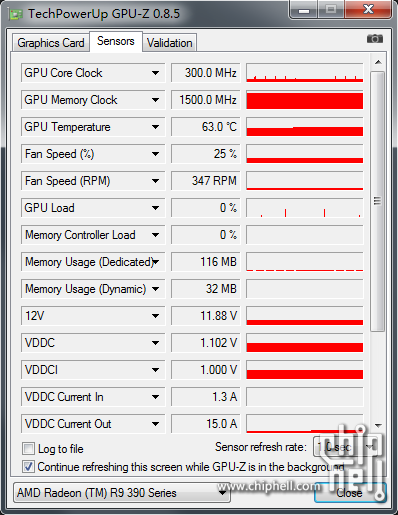Enable the Log to file checkbox
The image size is (398, 515).
point(28,449)
